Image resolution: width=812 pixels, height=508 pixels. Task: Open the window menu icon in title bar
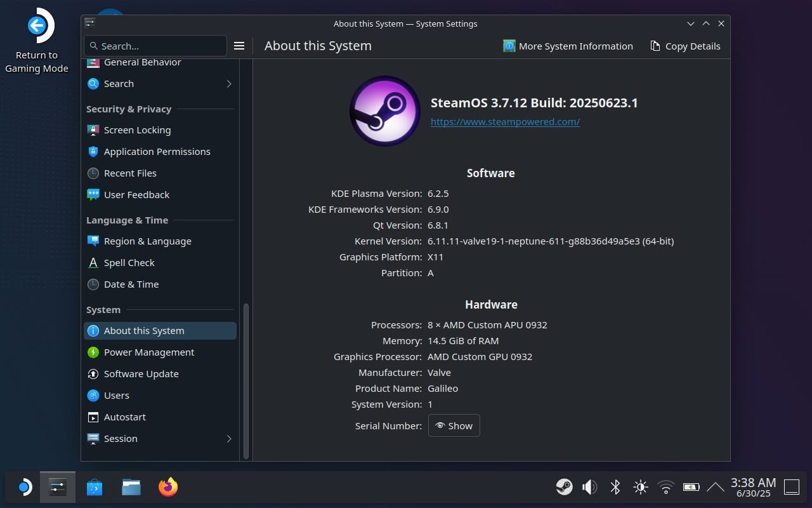(90, 23)
